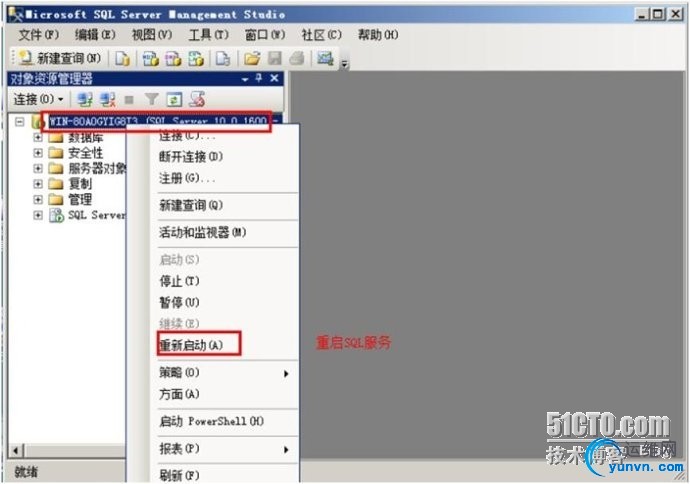Close the 对象资源管理器 panel
The image size is (690, 484).
274,78
